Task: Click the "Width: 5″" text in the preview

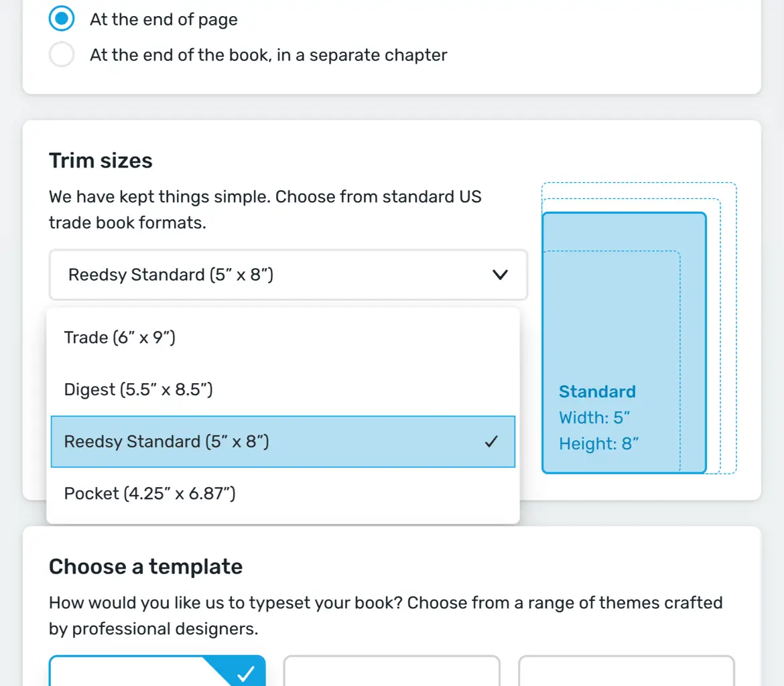Action: point(594,418)
